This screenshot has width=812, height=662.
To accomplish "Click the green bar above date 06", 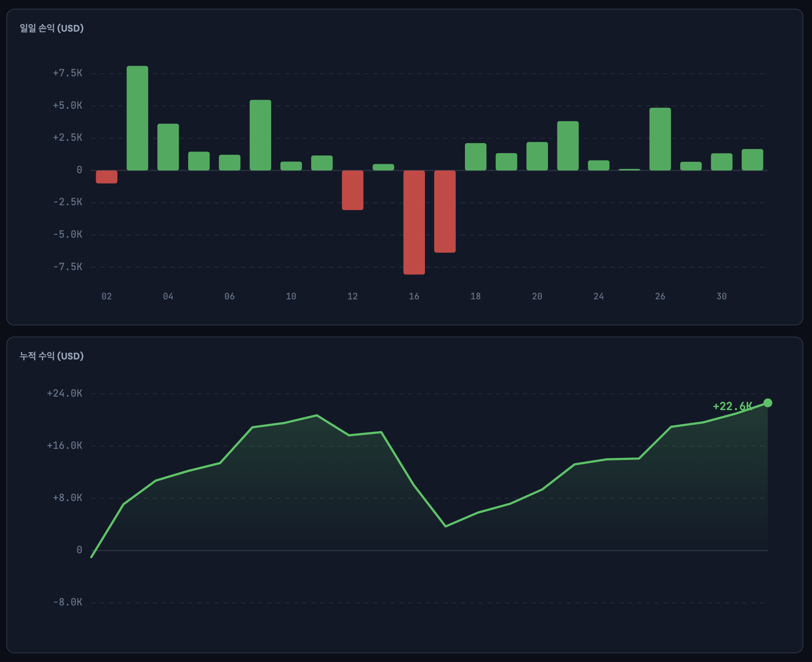I will coord(229,163).
